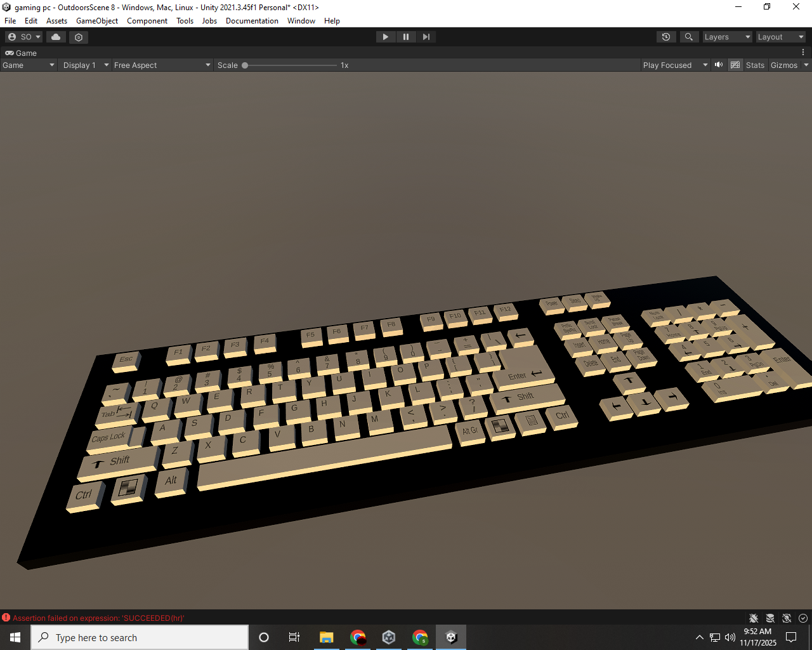
Task: Open the Game view three-dot options menu
Action: (x=803, y=53)
